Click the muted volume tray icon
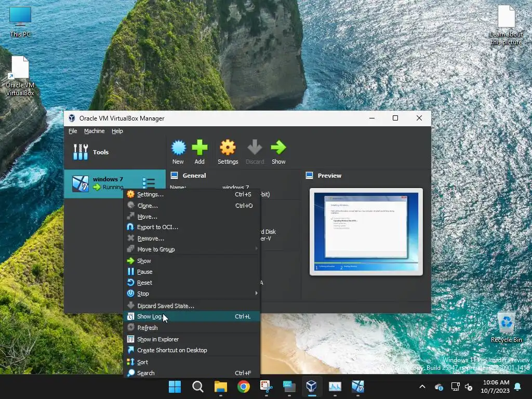This screenshot has height=399, width=532. point(469,387)
